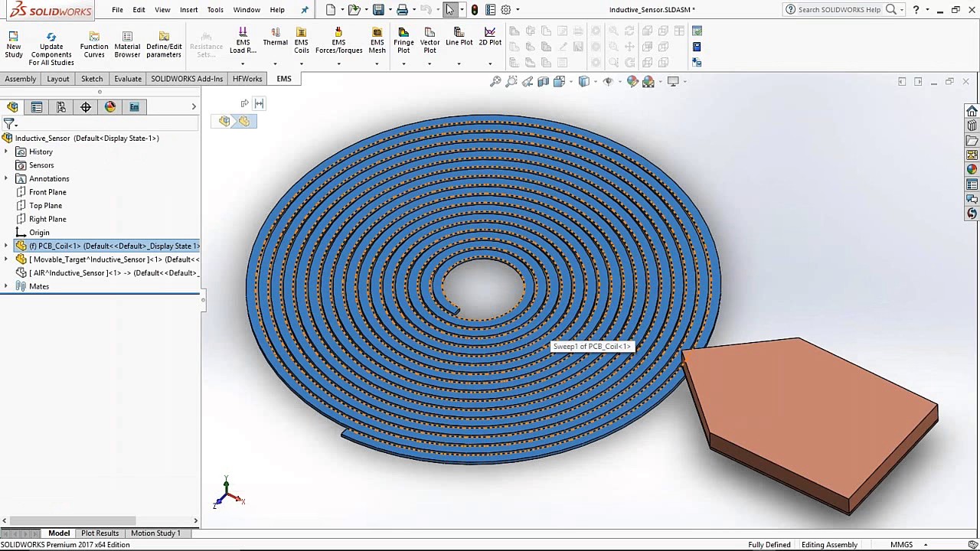980x551 pixels.
Task: Click the tree filter funnel icon
Action: coord(9,123)
